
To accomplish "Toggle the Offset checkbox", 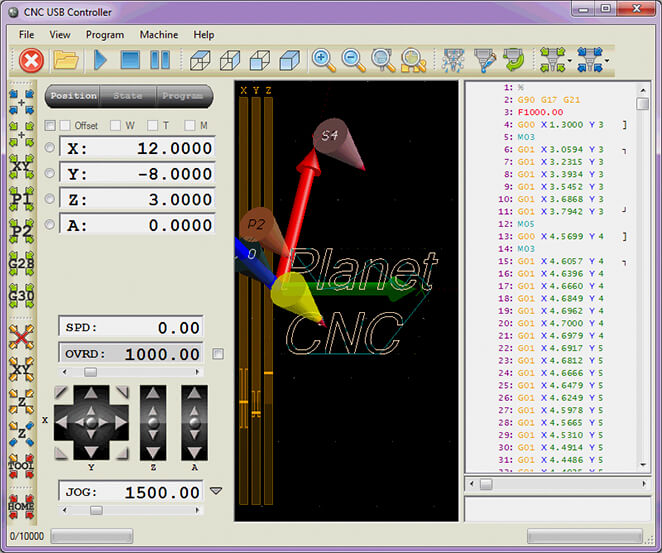I will pyautogui.click(x=65, y=125).
